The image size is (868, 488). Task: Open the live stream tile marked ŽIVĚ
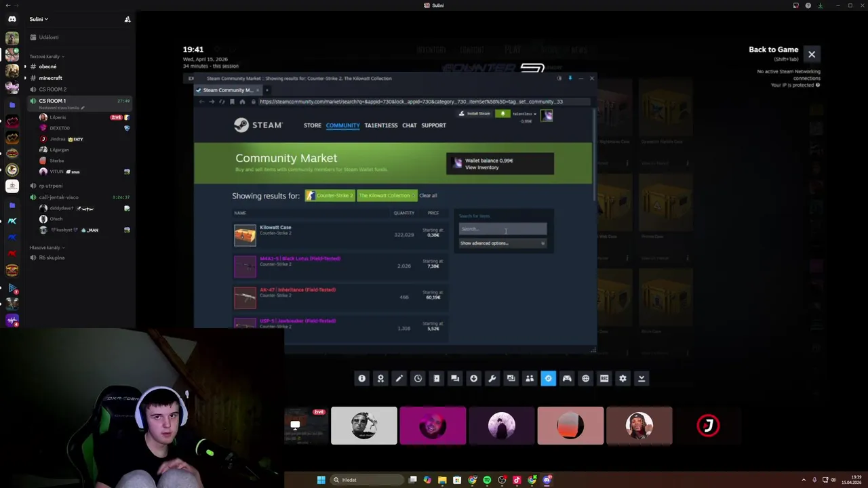307,426
